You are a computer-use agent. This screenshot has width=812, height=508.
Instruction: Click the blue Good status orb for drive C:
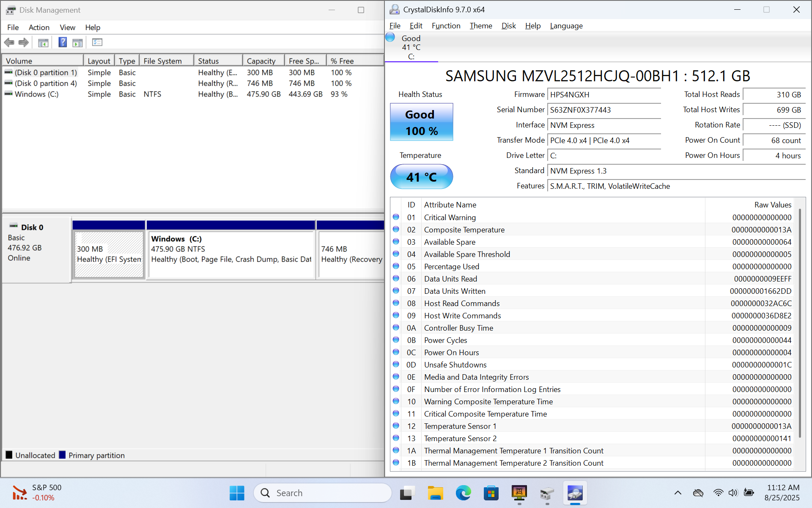pos(390,38)
